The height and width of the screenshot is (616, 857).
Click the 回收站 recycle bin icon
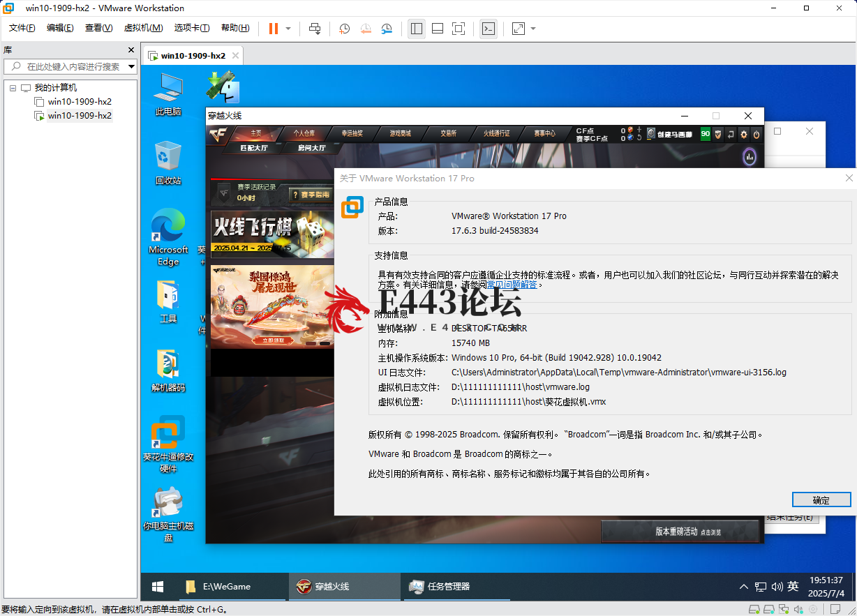pyautogui.click(x=168, y=162)
